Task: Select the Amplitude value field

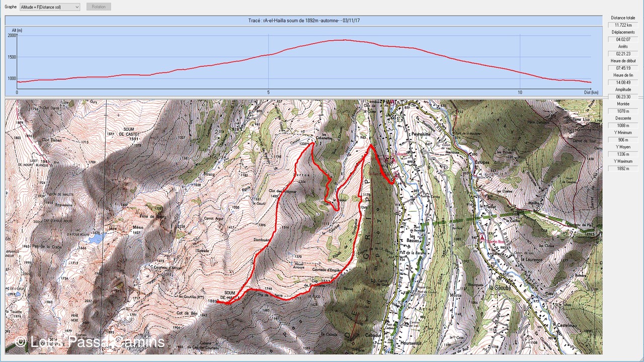Action: 623,97
